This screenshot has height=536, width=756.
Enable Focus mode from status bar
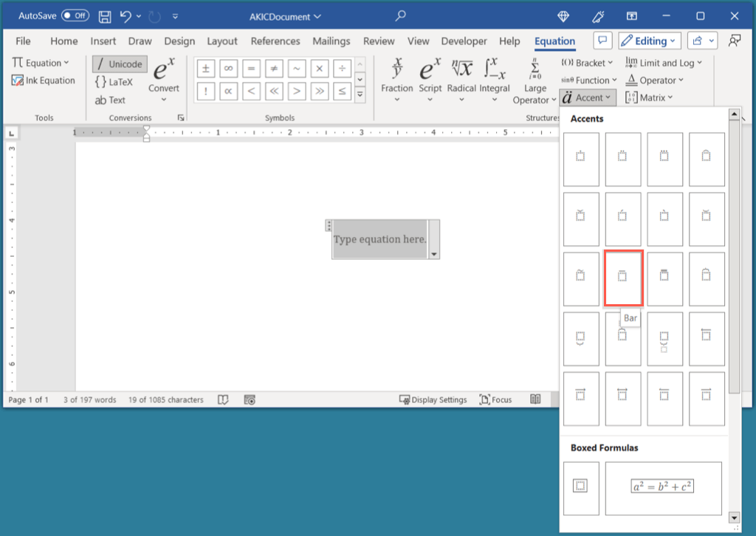pyautogui.click(x=495, y=399)
